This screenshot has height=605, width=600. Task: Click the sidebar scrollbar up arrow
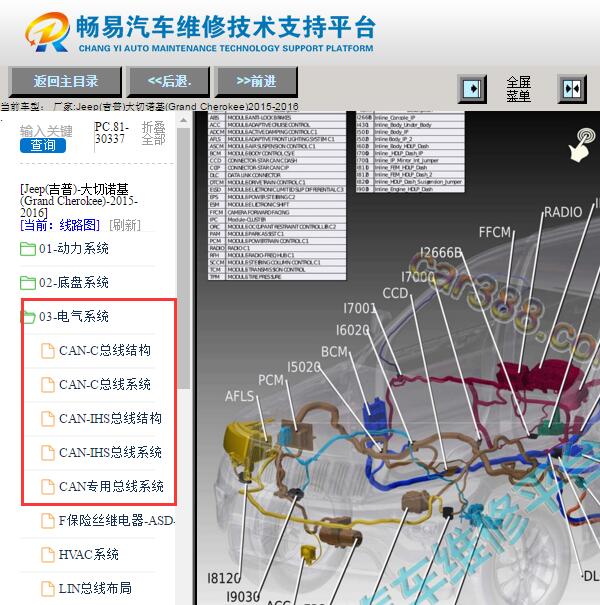(x=184, y=120)
